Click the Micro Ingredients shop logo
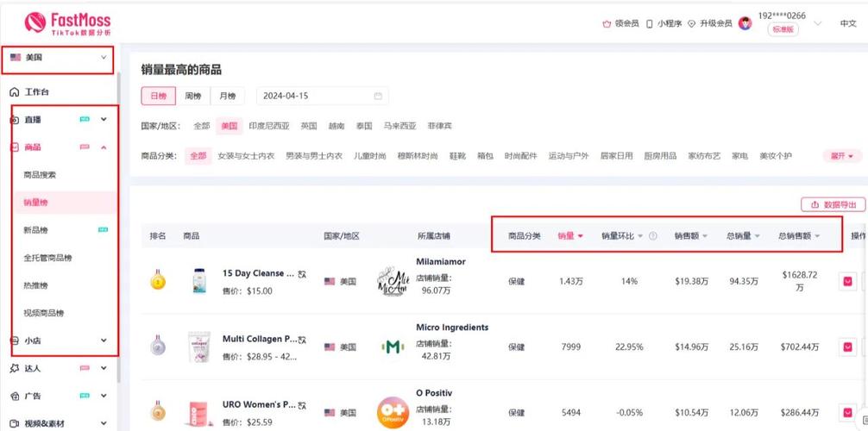This screenshot has width=868, height=431. (392, 347)
